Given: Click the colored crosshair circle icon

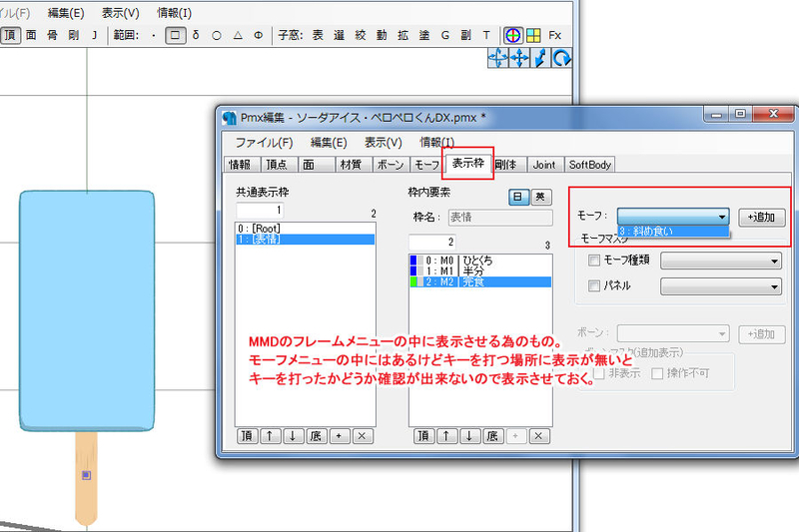Looking at the screenshot, I should coord(512,35).
